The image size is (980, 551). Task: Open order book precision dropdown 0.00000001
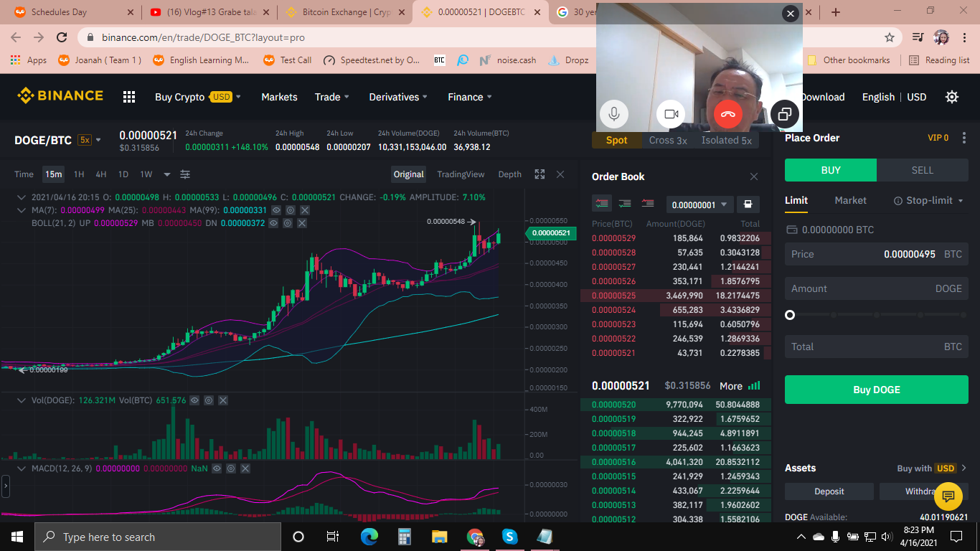coord(700,204)
